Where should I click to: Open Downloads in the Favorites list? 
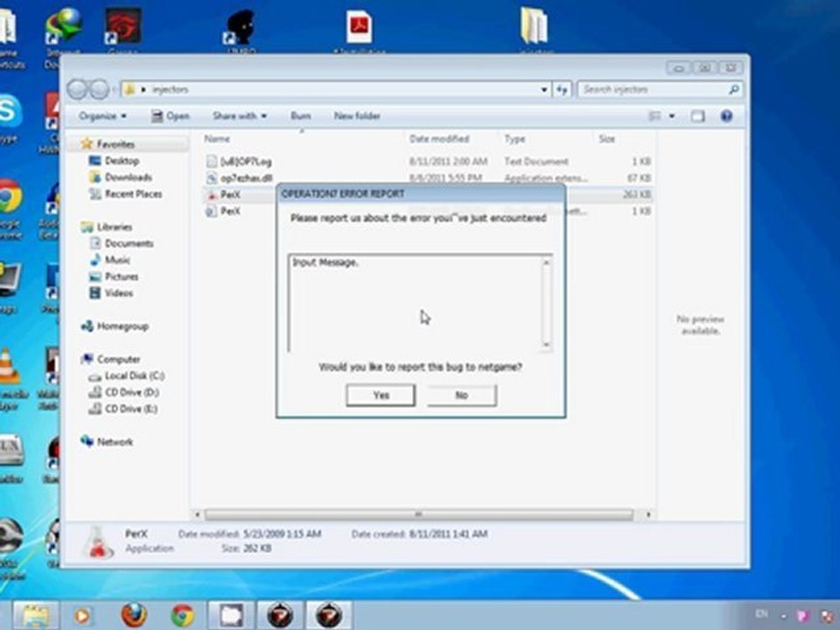[x=128, y=178]
